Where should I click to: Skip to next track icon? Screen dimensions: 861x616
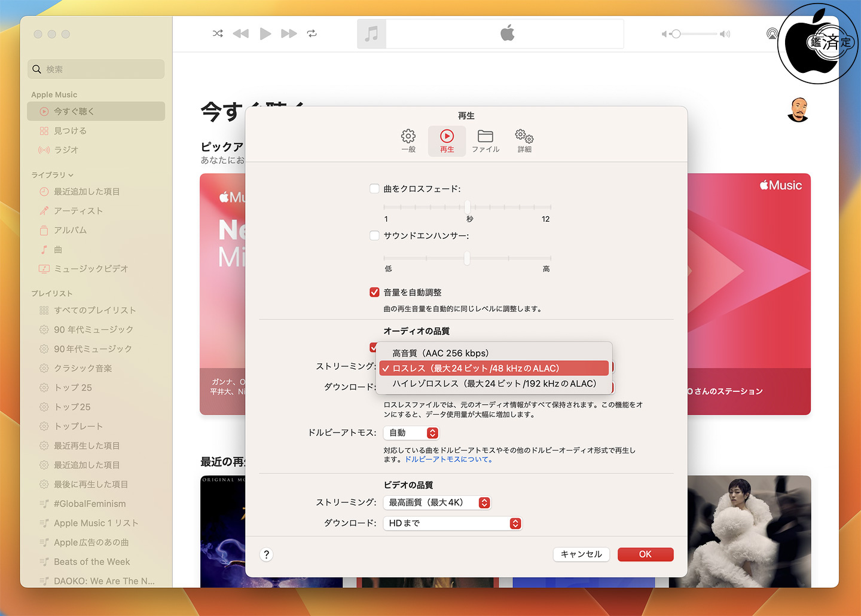pyautogui.click(x=289, y=33)
